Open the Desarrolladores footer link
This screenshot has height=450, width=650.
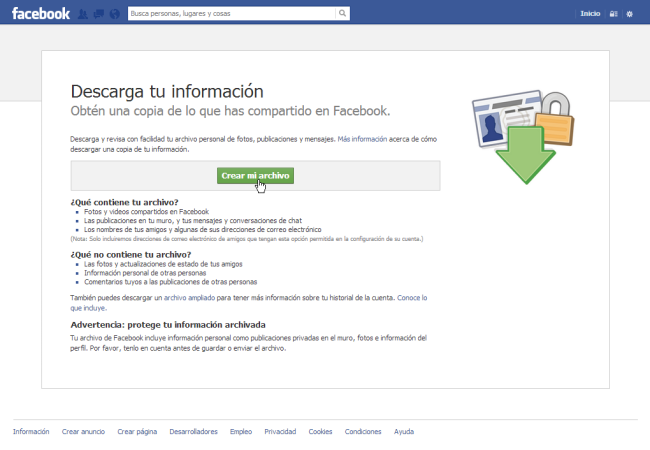pos(194,431)
